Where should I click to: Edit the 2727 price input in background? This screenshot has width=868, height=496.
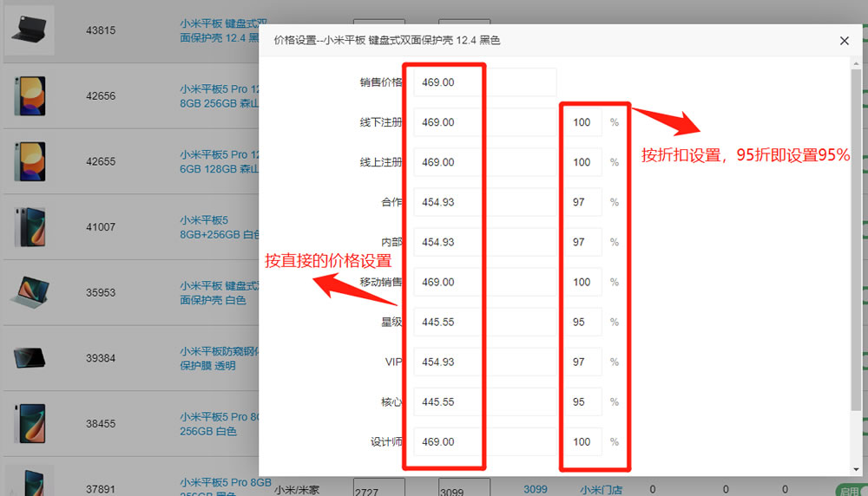click(379, 487)
